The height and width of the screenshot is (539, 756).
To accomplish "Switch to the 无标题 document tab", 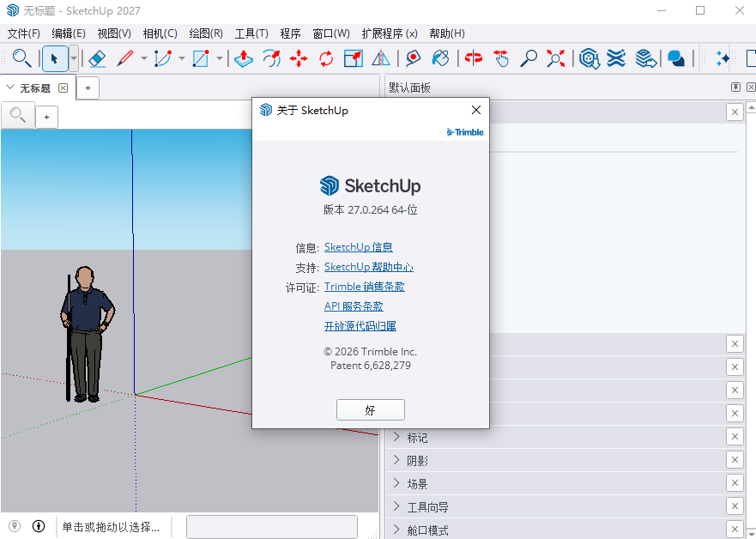I will 34,88.
